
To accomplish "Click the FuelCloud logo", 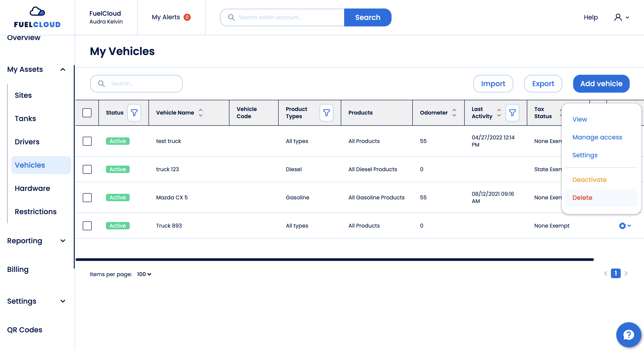I will pos(37,17).
